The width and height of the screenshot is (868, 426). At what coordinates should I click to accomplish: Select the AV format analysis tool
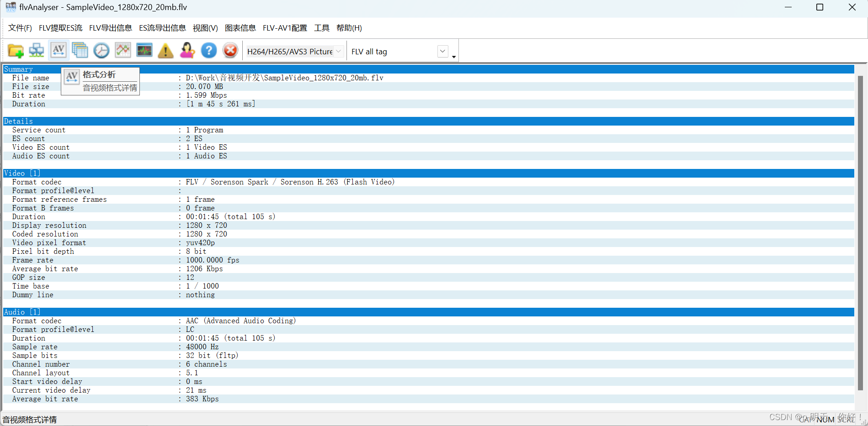tap(59, 50)
